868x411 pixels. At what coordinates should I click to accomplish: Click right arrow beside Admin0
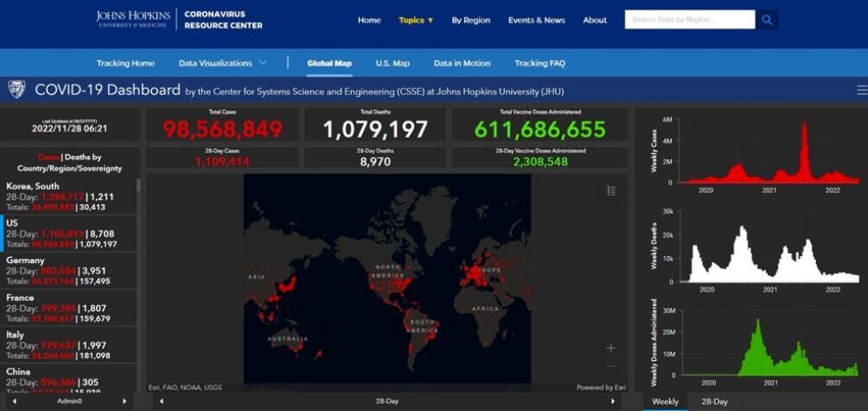click(124, 401)
